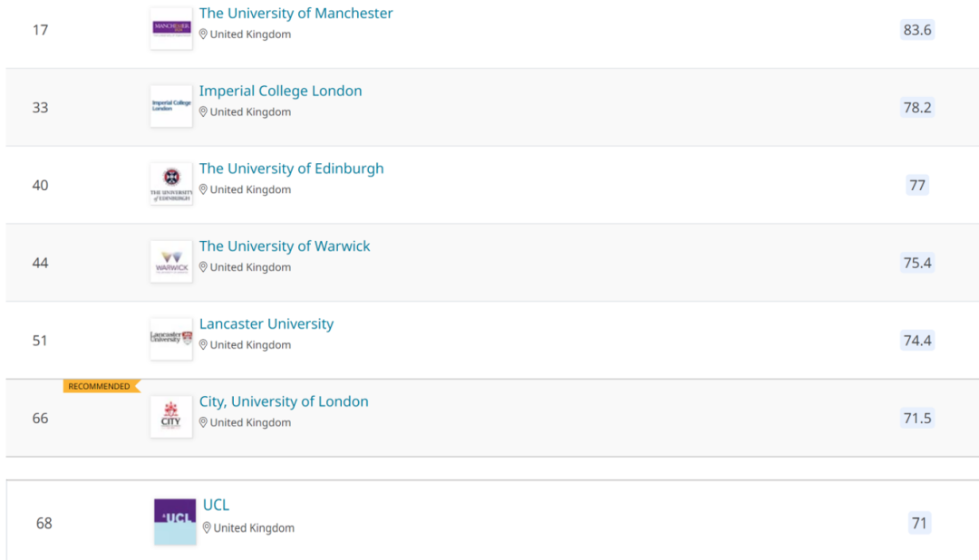
Task: Click the University of Edinburgh crest logo
Action: pyautogui.click(x=171, y=184)
